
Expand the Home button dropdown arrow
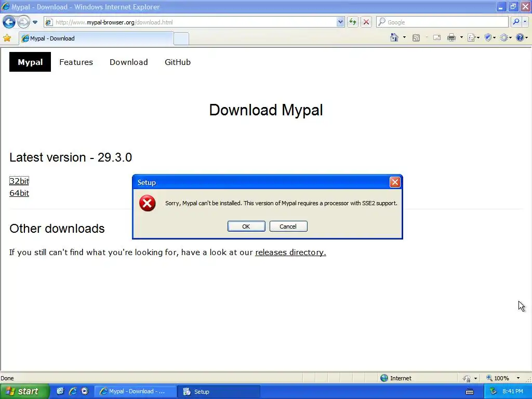404,37
